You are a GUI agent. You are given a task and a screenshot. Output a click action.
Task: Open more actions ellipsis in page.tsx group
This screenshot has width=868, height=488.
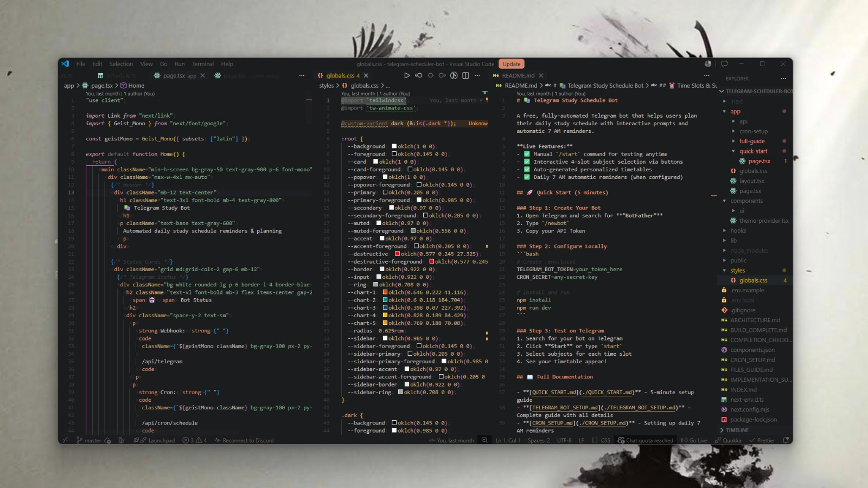tap(302, 75)
